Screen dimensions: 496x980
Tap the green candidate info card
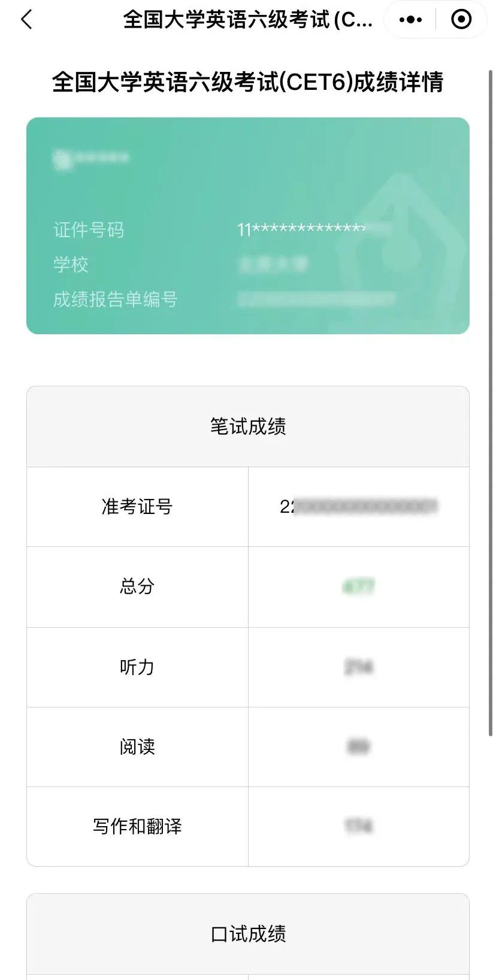pyautogui.click(x=248, y=226)
